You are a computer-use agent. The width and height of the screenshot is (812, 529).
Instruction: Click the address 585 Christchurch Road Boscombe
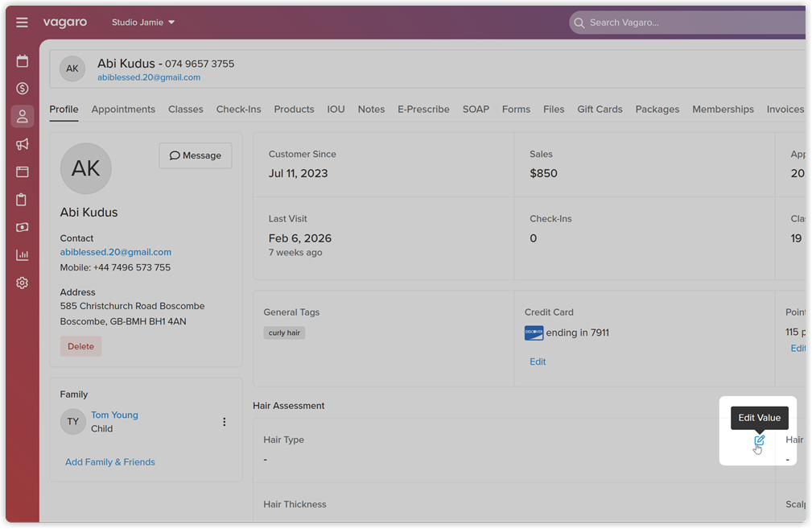point(132,306)
